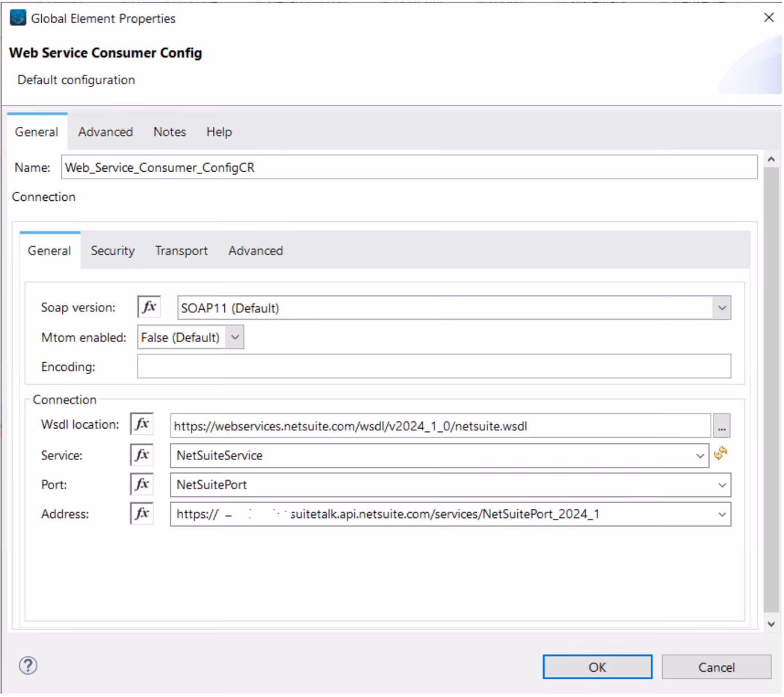Toggle fx expression for Port field
784x697 pixels.
pyautogui.click(x=142, y=485)
